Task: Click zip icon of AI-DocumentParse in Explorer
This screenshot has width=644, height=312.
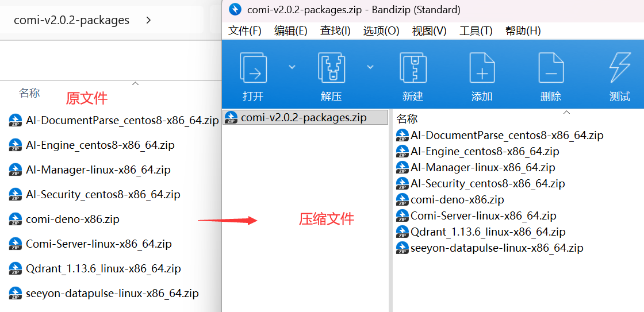Action: click(x=16, y=120)
